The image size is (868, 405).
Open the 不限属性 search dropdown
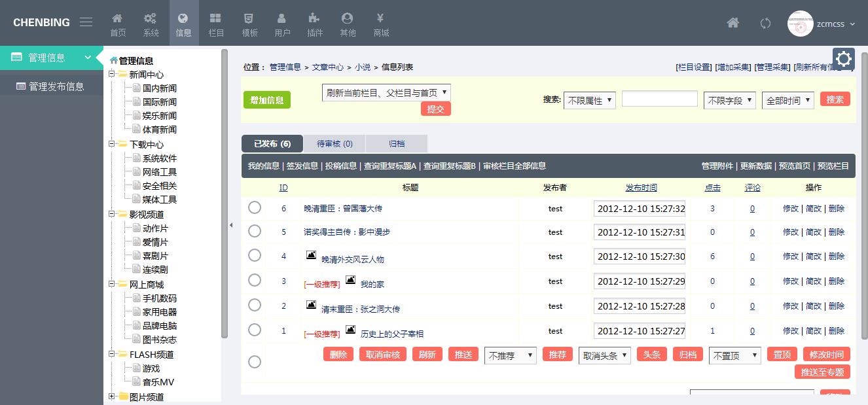click(589, 101)
